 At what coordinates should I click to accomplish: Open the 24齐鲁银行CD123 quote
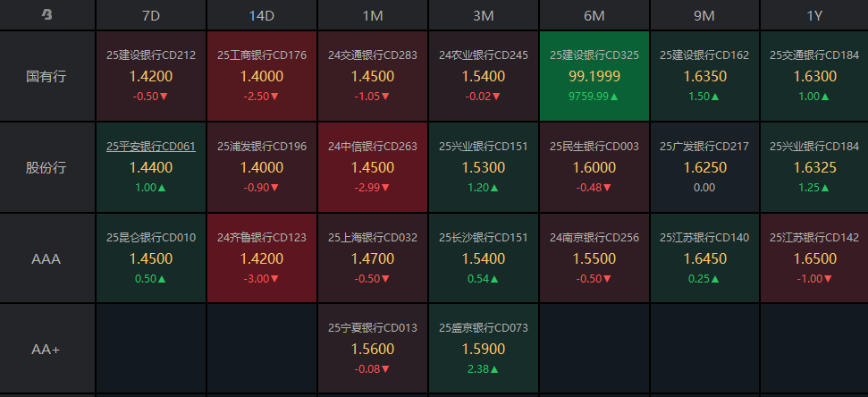261,258
